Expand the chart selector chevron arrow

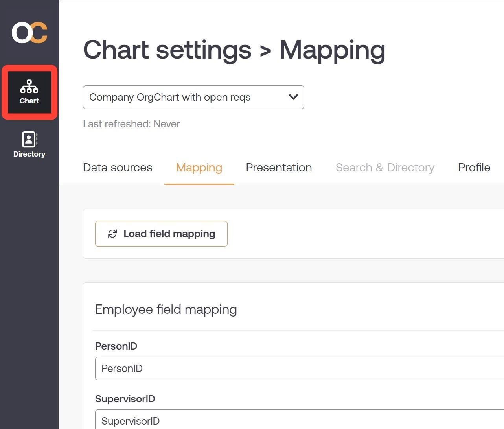click(293, 97)
